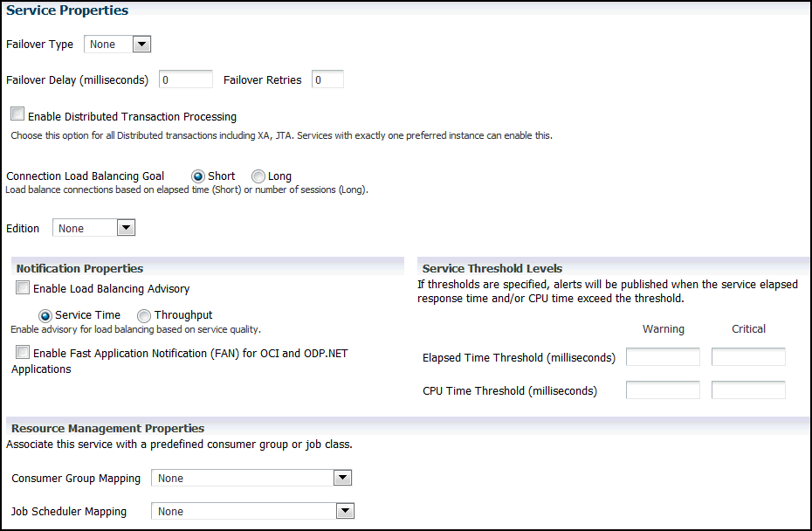Enable Fast Application Notification checkbox
The width and height of the screenshot is (812, 531).
23,353
